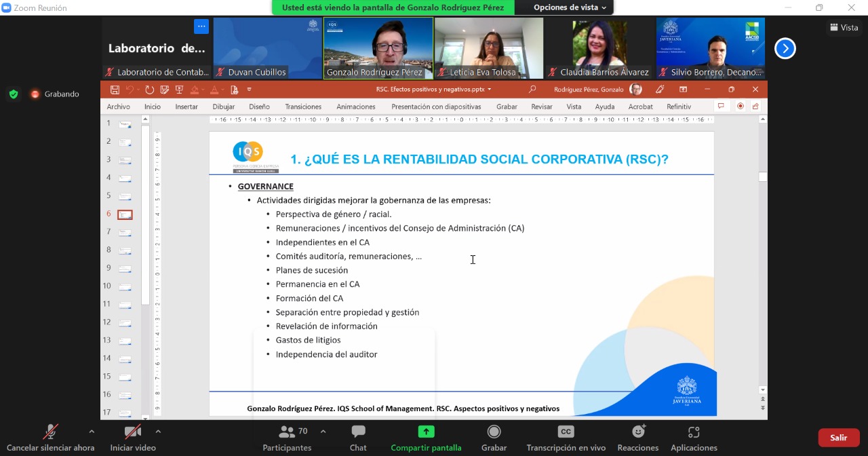Expand the audio options chevron beside the microphone
This screenshot has width=868, height=456.
[91, 430]
